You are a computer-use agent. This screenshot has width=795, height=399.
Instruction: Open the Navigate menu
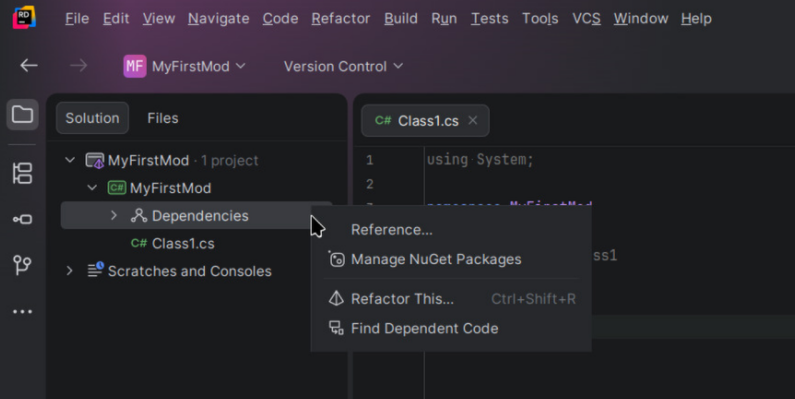pyautogui.click(x=219, y=19)
